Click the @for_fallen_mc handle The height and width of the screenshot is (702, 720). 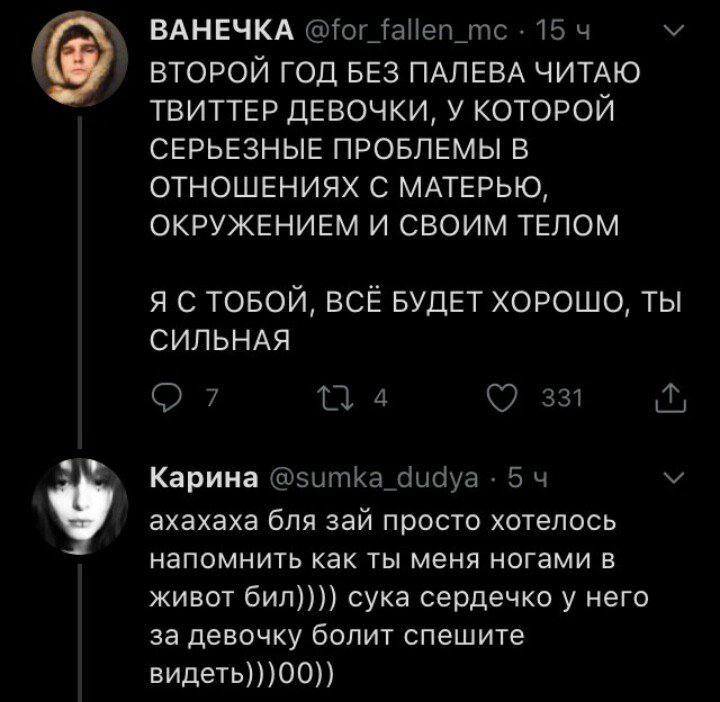pos(374,37)
